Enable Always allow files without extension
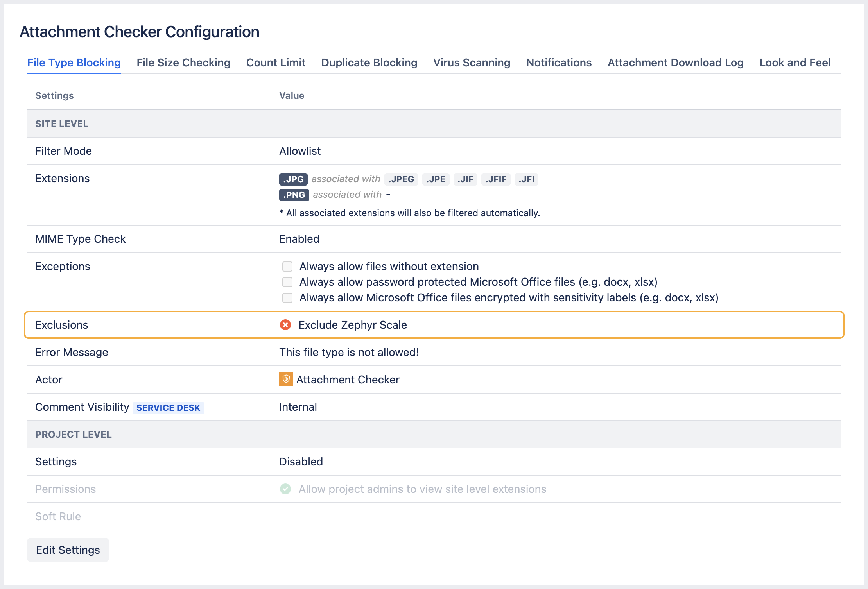 coord(287,266)
